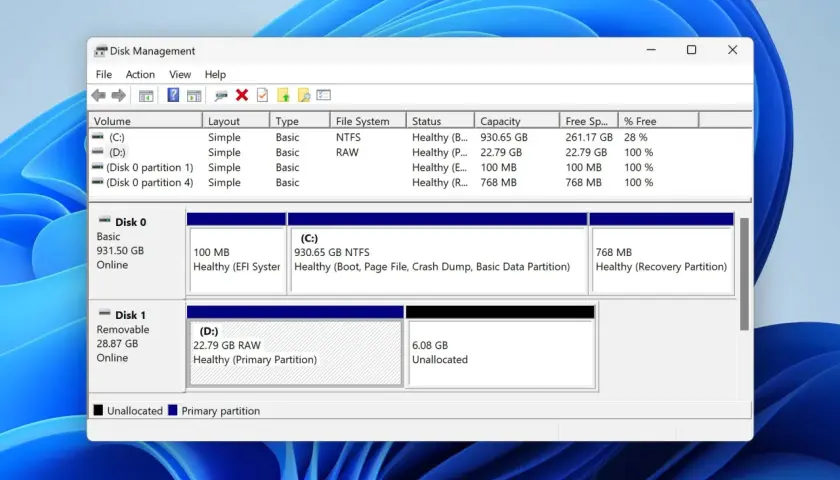Click the drive icon beside (C:) row
Screen dimensions: 840x480
tap(98, 137)
